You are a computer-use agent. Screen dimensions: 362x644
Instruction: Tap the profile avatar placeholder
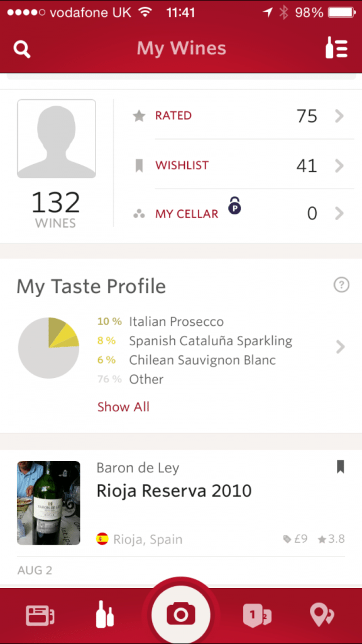point(57,139)
